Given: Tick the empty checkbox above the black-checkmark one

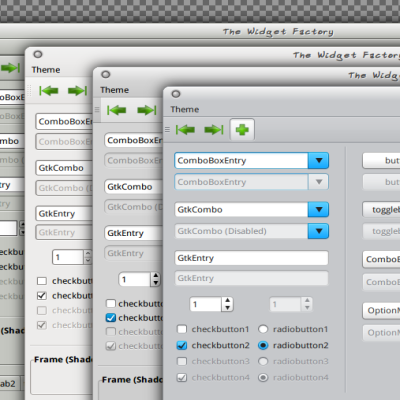Looking at the screenshot, I should click(x=42, y=281).
